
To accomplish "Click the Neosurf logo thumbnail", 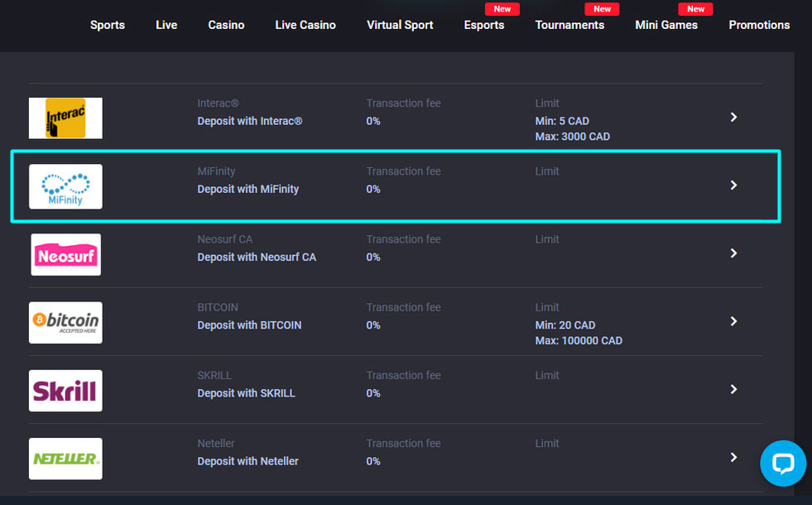I will tap(65, 254).
